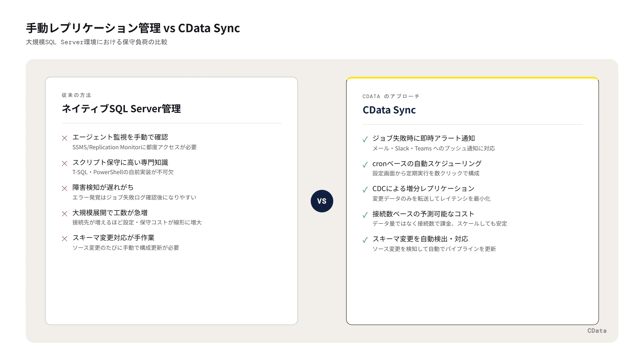
Task: Click the label 従来の方法
Action: tap(76, 95)
